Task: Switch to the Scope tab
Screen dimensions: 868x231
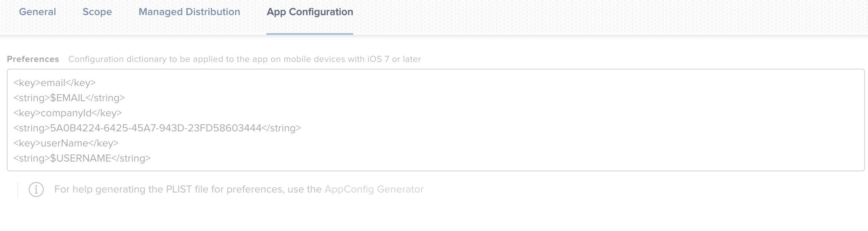Action: pos(97,12)
